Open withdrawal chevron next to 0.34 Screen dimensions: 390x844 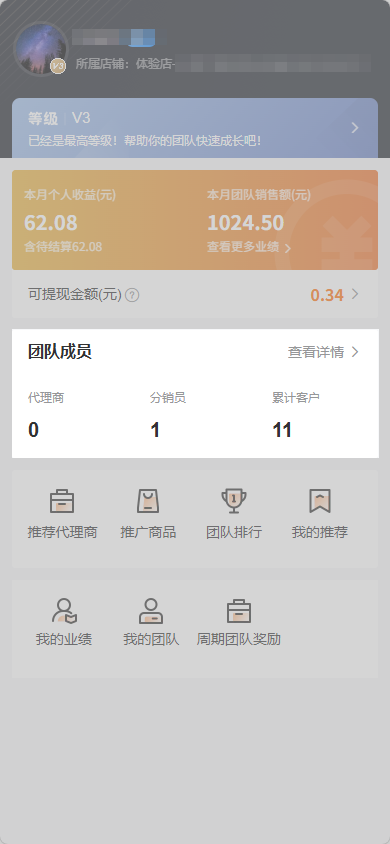click(x=354, y=294)
